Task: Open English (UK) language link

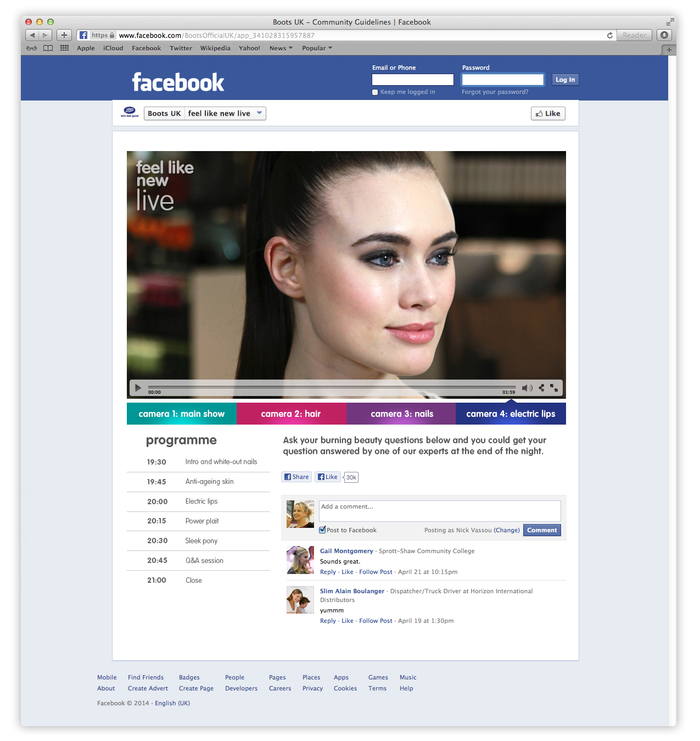Action: click(x=172, y=703)
